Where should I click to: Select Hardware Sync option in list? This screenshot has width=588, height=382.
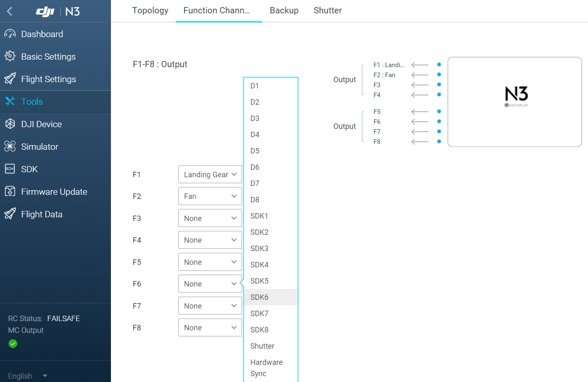[266, 368]
